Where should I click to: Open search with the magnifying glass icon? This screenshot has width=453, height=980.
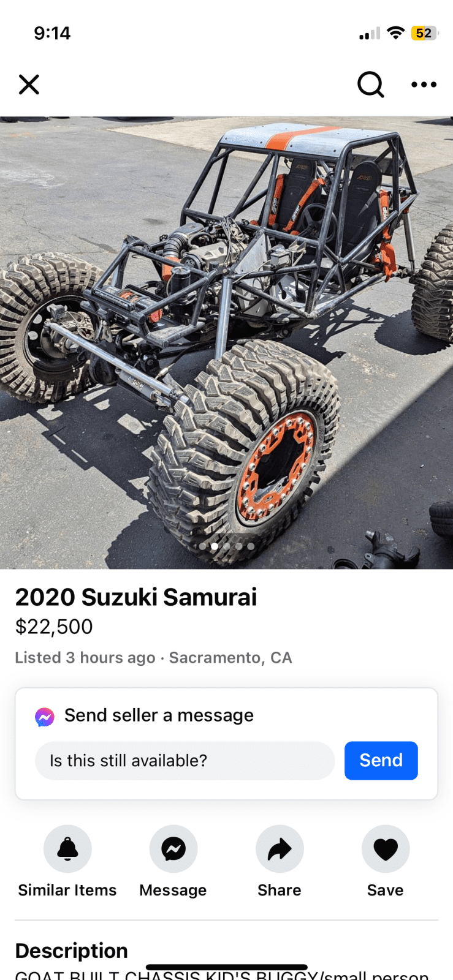tap(371, 85)
